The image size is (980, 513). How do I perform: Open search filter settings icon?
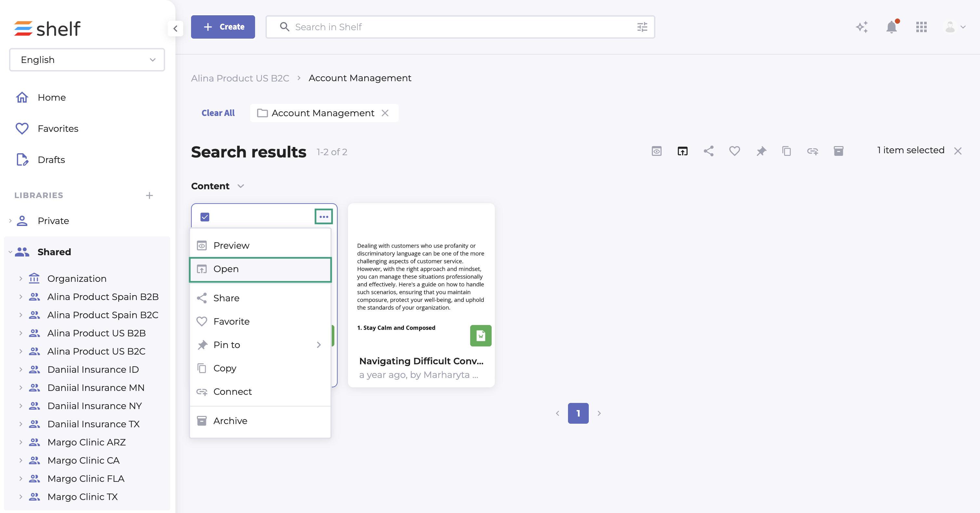point(642,27)
